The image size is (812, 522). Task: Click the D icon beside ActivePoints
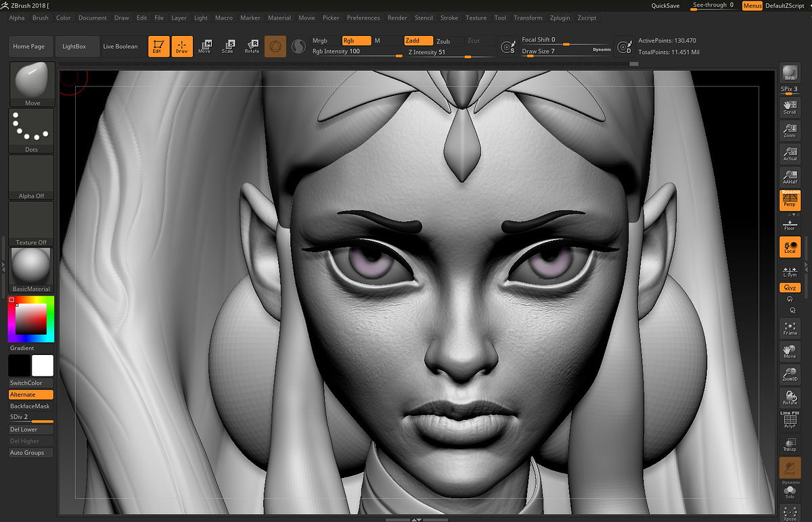click(x=624, y=47)
